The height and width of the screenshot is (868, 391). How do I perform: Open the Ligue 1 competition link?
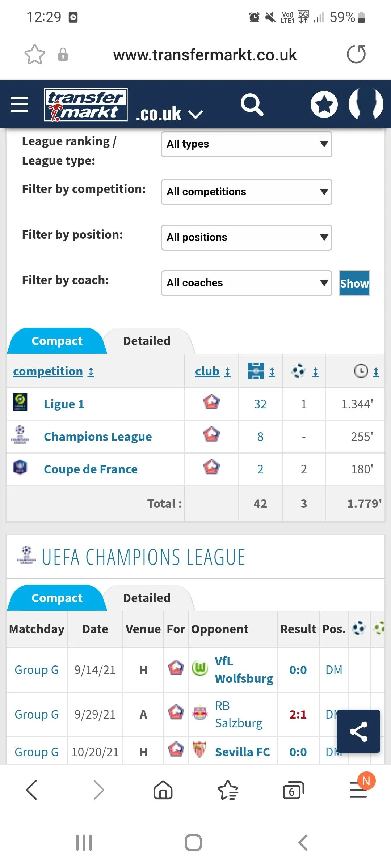click(x=64, y=404)
